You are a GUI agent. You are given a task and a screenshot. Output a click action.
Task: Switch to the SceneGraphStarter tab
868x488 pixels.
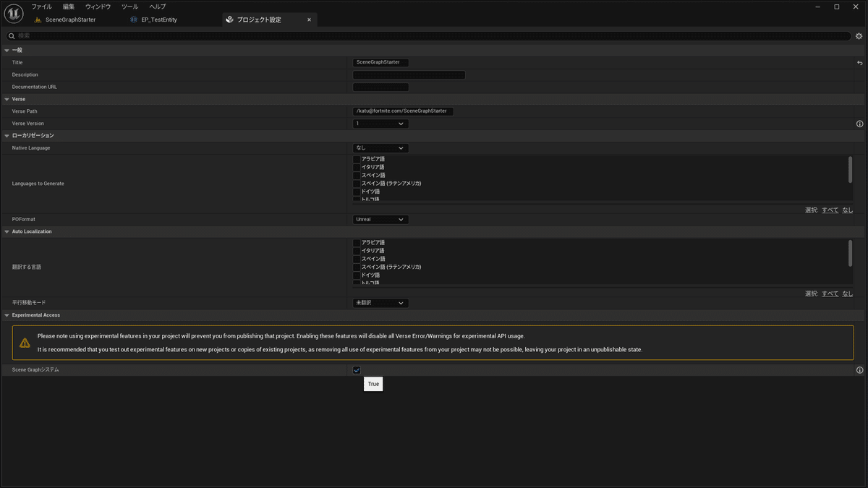pyautogui.click(x=70, y=20)
